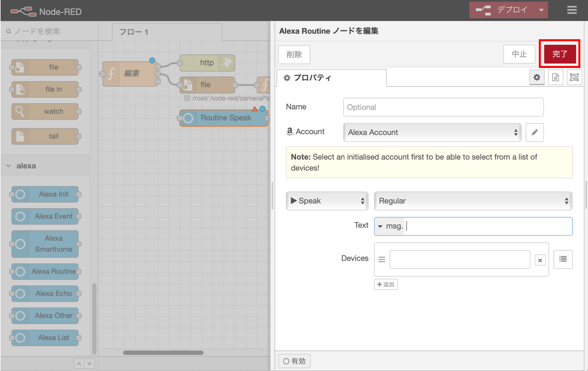Toggle node enabled state 有効
Screen dimensions: 588x371
(294, 361)
